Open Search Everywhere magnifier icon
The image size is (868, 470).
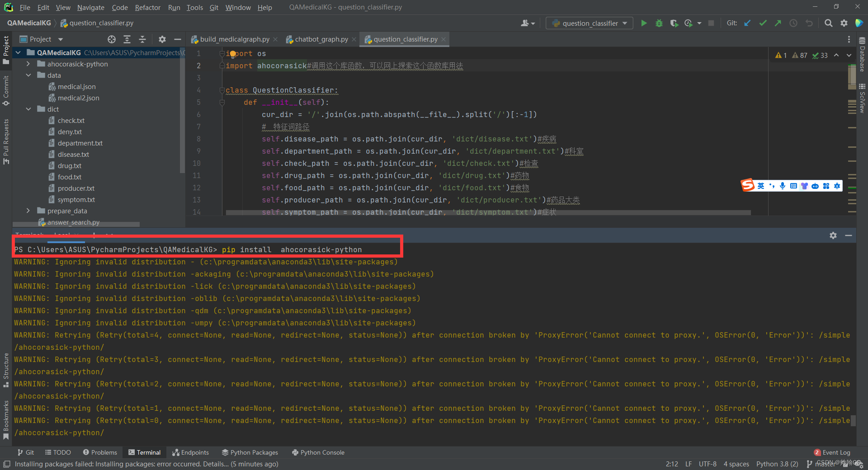coord(828,23)
